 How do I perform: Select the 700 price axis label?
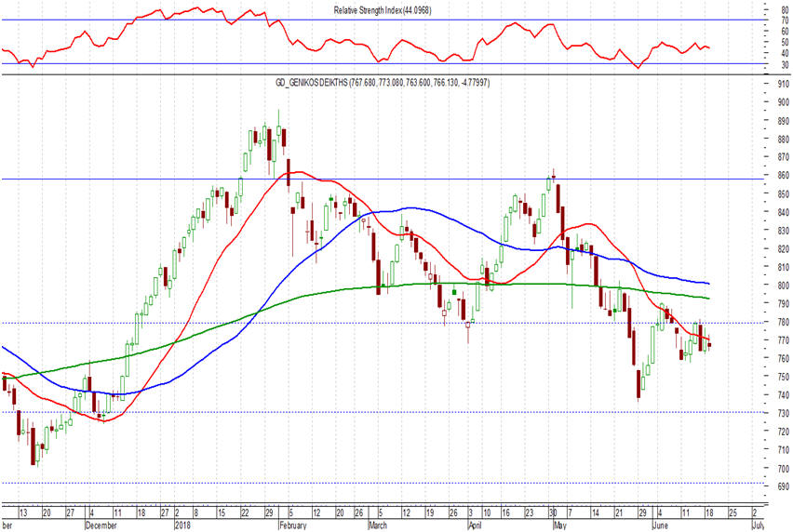tap(784, 469)
